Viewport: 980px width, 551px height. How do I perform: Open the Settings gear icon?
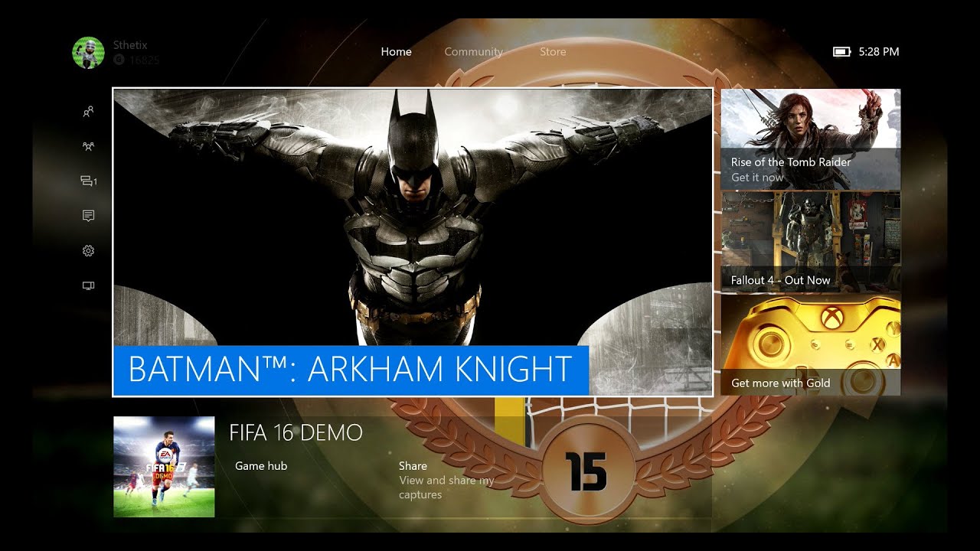88,251
